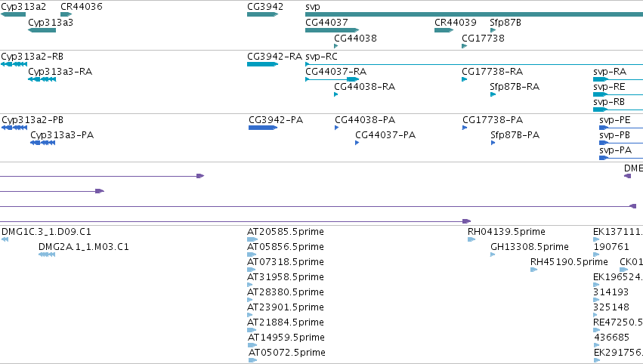Viewport: 643px width, 364px height.
Task: Click the svp-RC transcript label
Action: (322, 57)
